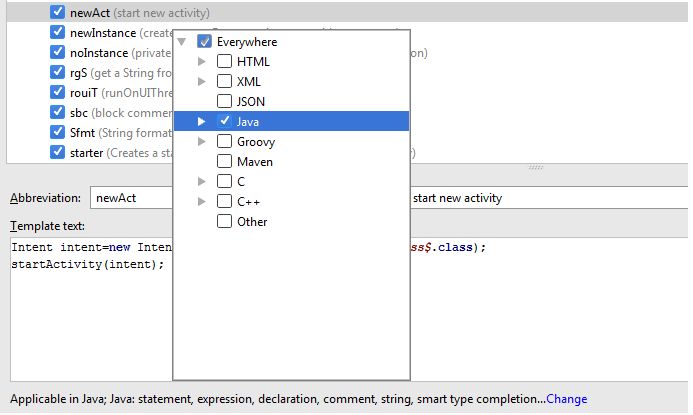693x415 pixels.
Task: Click the Abbreviation text field
Action: click(130, 198)
